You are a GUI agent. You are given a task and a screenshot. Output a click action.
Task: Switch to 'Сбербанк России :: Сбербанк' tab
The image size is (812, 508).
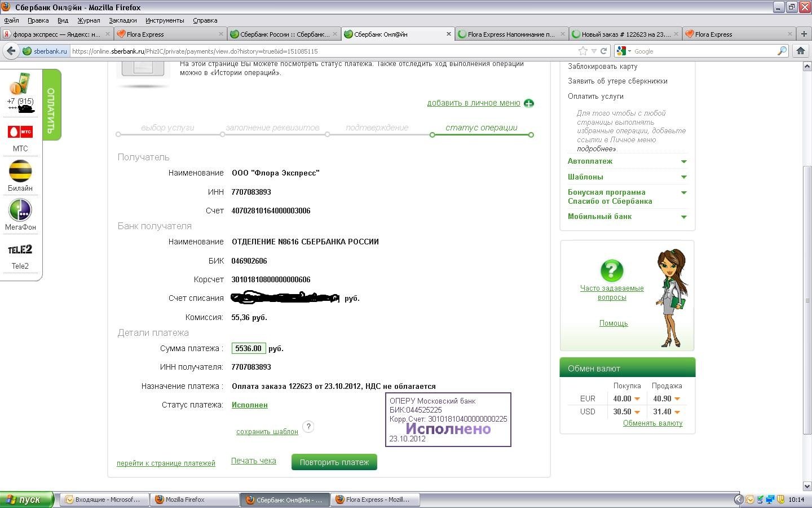tap(284, 34)
